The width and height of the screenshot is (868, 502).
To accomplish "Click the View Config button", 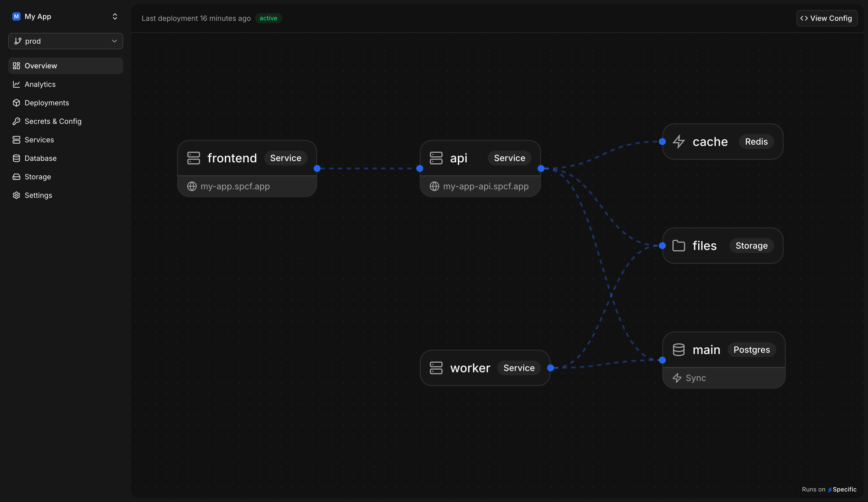I will click(x=826, y=18).
